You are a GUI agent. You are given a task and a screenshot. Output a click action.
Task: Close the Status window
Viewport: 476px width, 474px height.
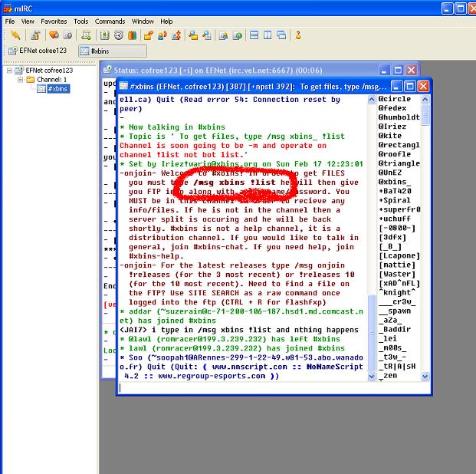tap(412, 71)
